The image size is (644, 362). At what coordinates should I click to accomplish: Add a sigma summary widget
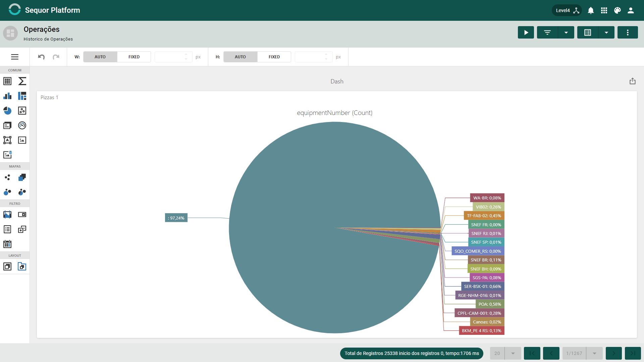click(x=22, y=81)
